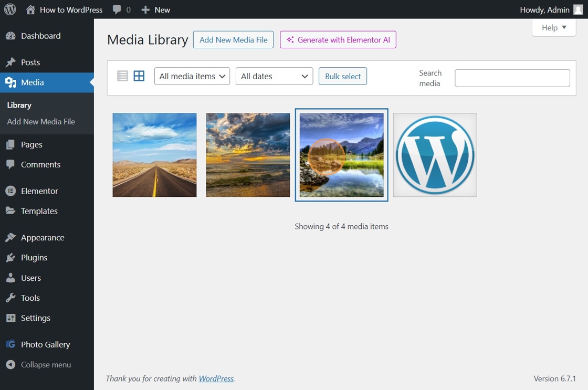Screen dimensions: 588x390
Task: Open Templates menu item
Action: (39, 211)
